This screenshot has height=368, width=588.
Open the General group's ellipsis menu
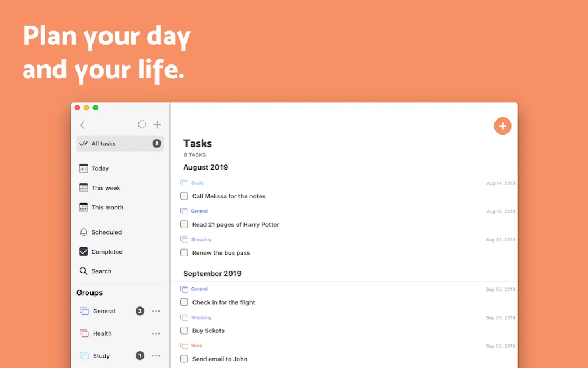click(156, 311)
